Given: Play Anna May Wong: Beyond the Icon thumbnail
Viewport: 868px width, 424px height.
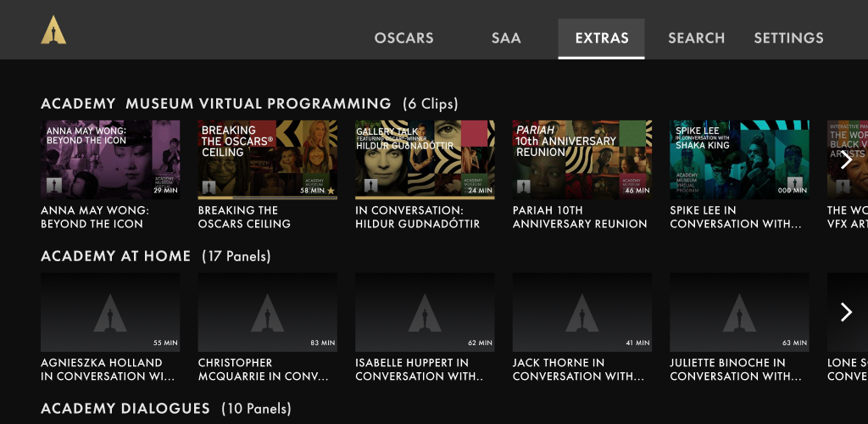Looking at the screenshot, I should pos(110,159).
